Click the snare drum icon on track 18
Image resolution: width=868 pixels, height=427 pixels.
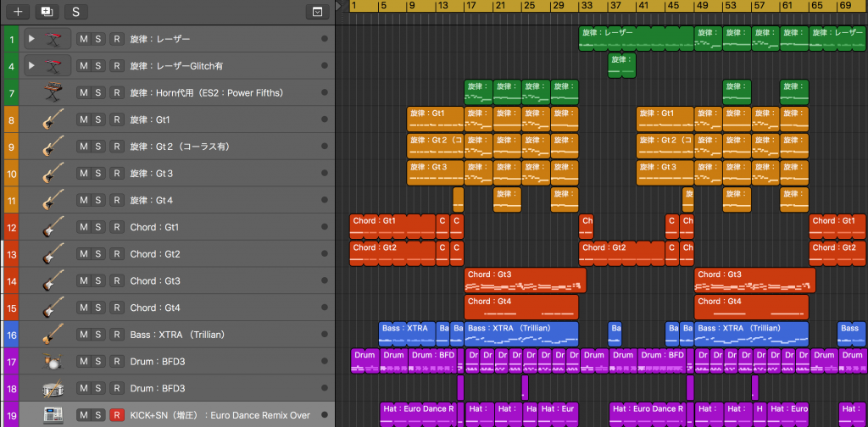tap(53, 389)
